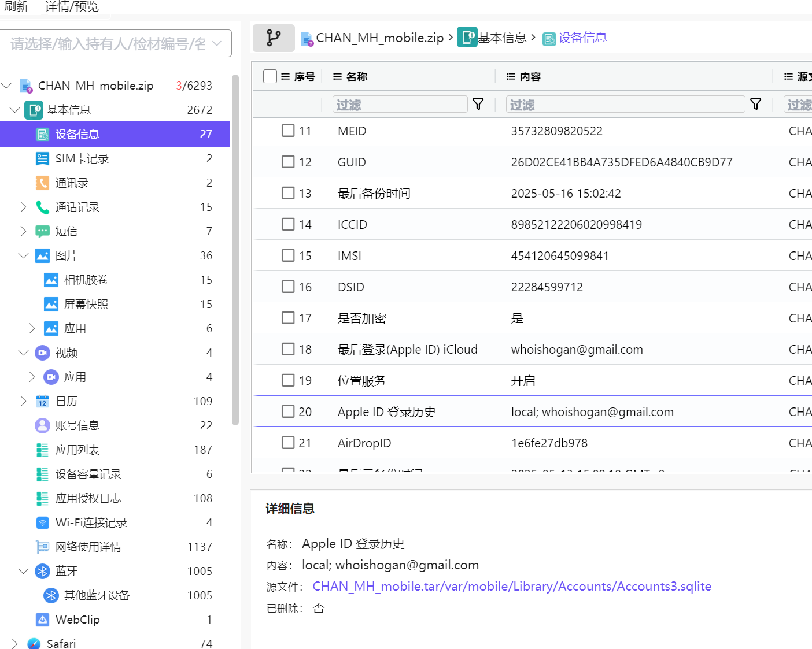Expand the Safari tree node
The height and width of the screenshot is (649, 812).
(x=15, y=644)
